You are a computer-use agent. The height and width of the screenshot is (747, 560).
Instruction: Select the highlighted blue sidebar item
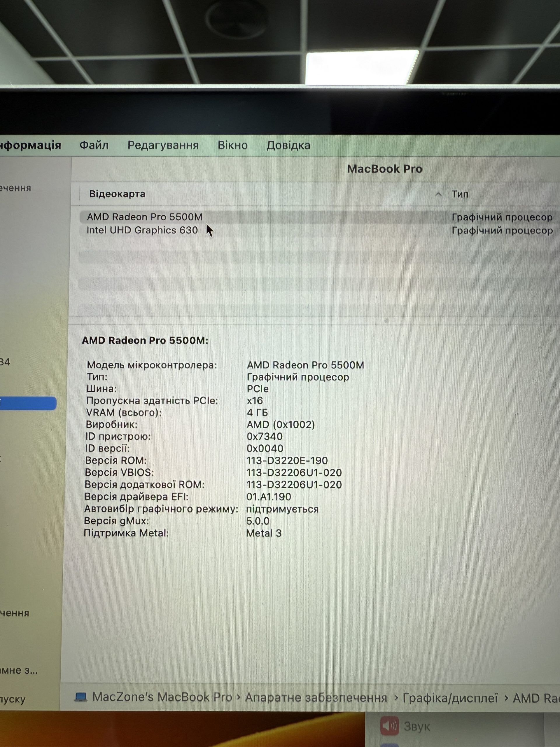tap(28, 403)
